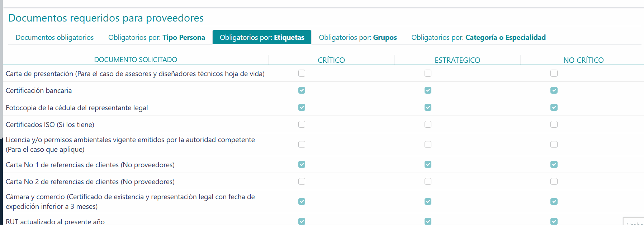
Task: Click the DOCUMENTO SOLICITADO column header
Action: point(136,60)
